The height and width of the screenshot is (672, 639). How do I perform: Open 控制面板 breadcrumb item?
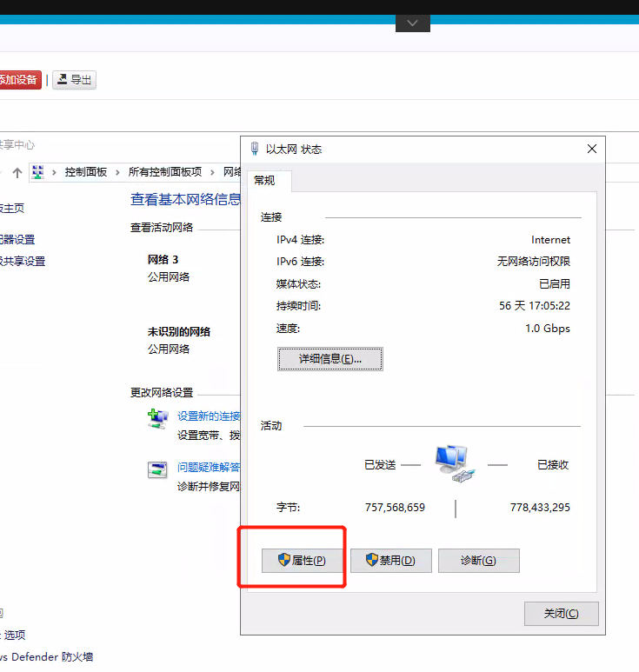point(86,172)
